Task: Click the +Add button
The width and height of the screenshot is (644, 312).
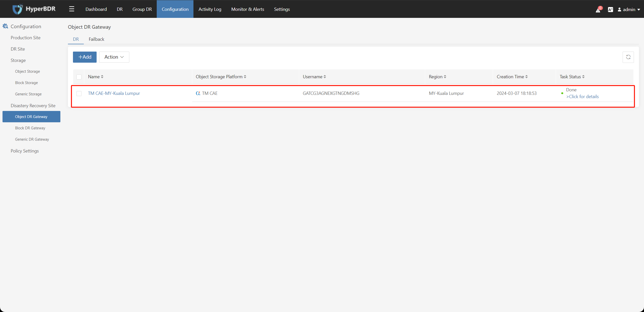Action: [84, 57]
